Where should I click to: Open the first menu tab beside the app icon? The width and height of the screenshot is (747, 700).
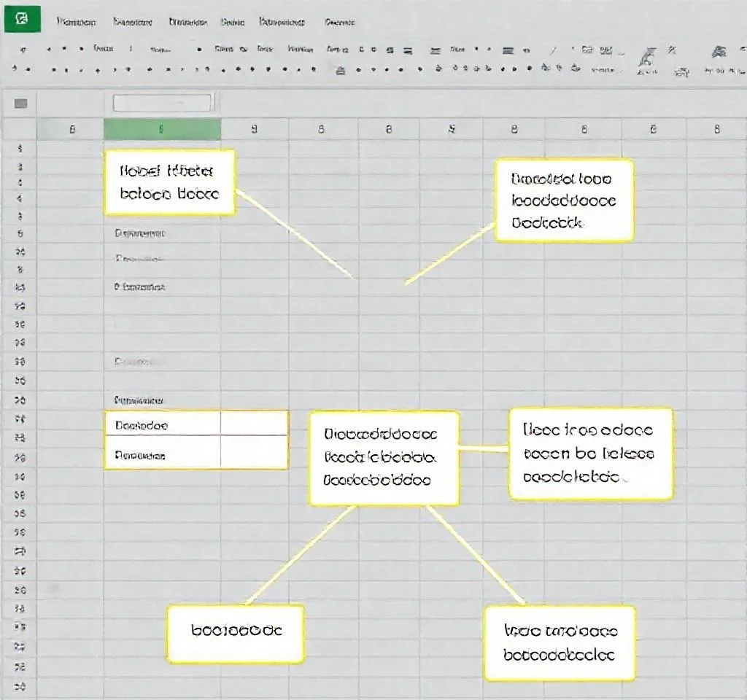click(x=76, y=23)
